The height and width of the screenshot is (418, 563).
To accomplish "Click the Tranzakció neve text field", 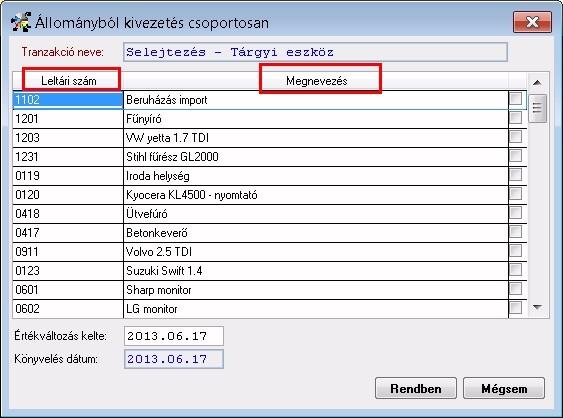I will 315,52.
